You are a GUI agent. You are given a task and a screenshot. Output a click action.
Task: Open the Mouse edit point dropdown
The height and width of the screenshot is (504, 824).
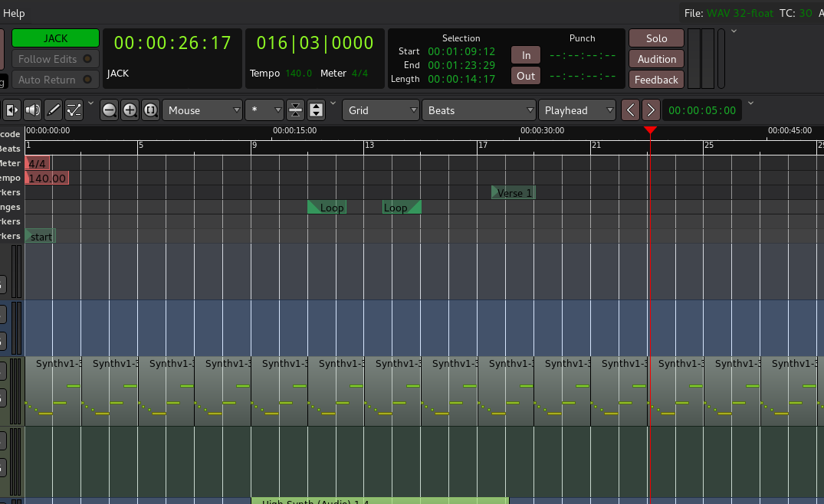202,110
